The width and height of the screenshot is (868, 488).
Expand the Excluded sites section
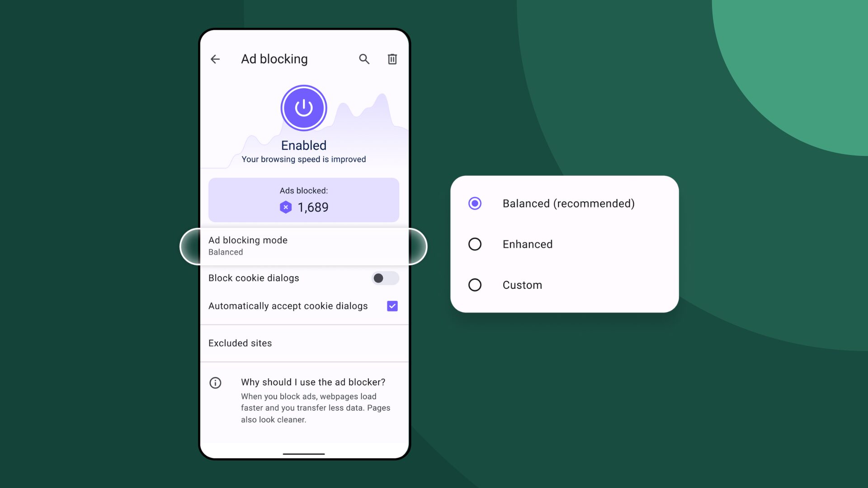(x=240, y=343)
